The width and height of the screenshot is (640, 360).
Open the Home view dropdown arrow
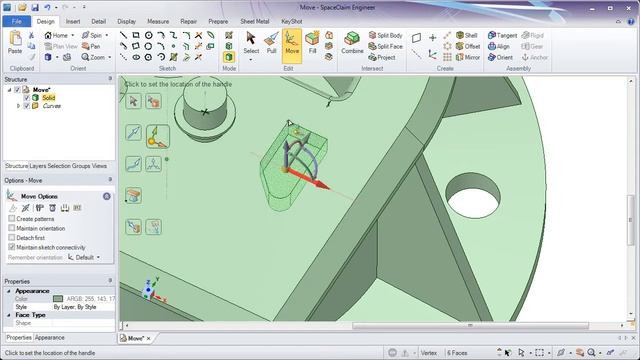pos(73,36)
